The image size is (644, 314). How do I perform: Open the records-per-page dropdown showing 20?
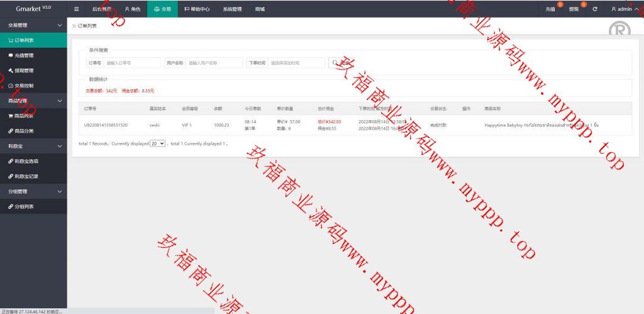tap(157, 143)
